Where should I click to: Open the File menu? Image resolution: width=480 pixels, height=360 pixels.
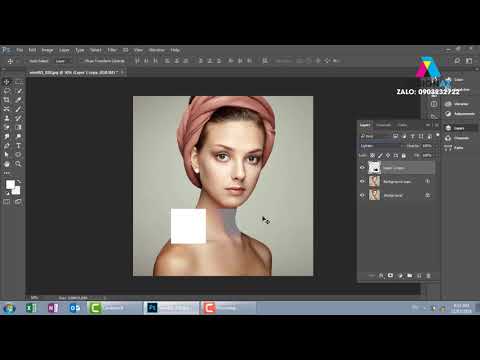(20, 50)
